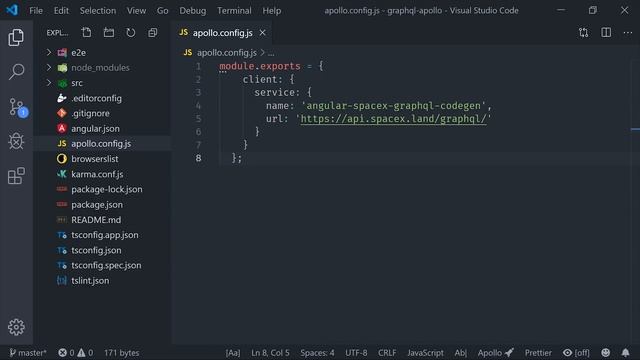
Task: Open the Explorer view in activity bar
Action: click(16, 38)
